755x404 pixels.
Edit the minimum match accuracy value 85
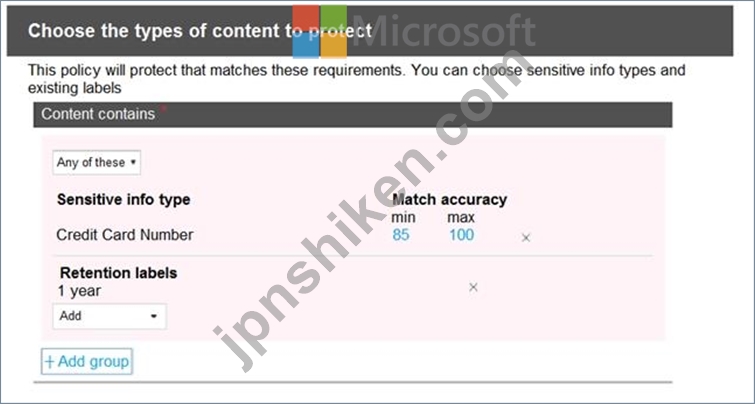(400, 235)
